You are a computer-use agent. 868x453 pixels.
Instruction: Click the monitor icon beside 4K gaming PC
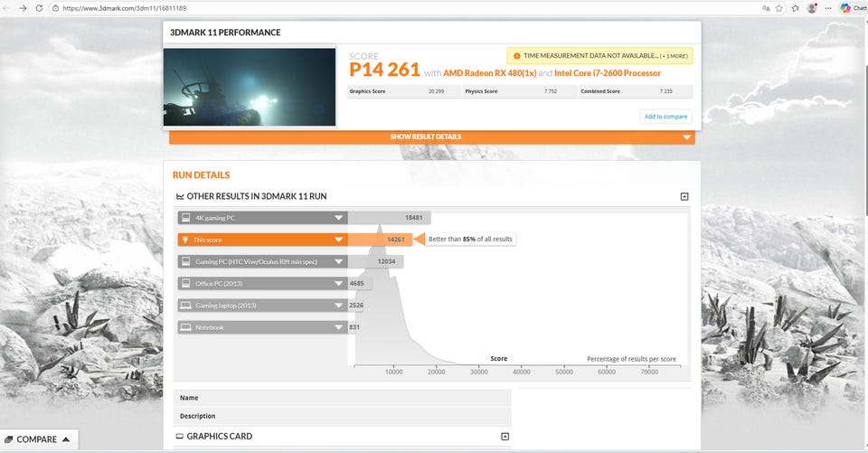click(x=185, y=218)
